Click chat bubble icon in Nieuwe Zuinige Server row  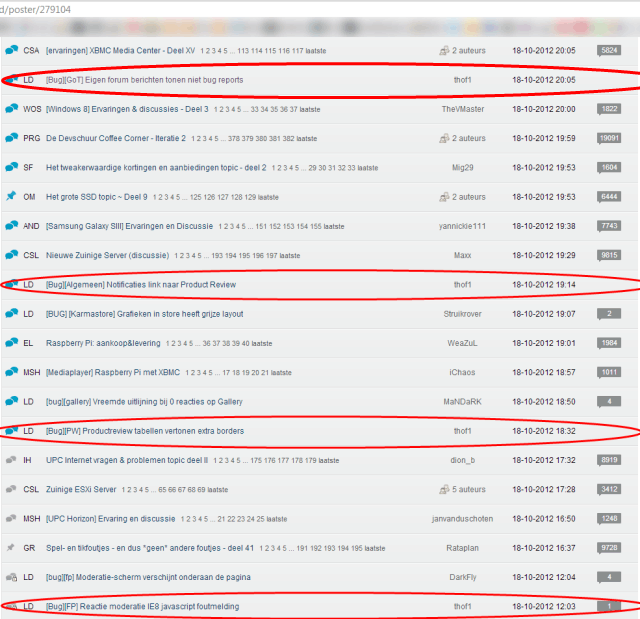(x=11, y=254)
